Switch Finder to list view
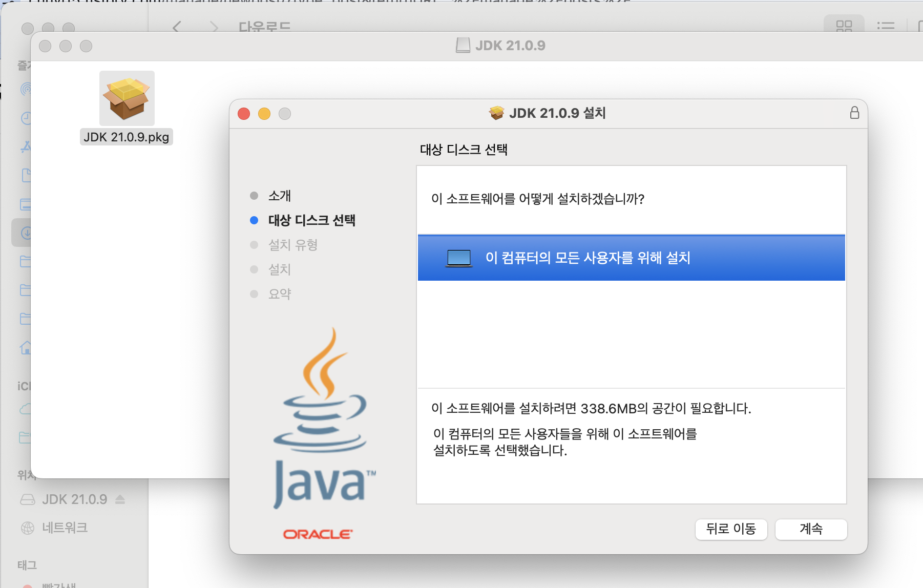Screen dimensions: 923x588 click(886, 26)
